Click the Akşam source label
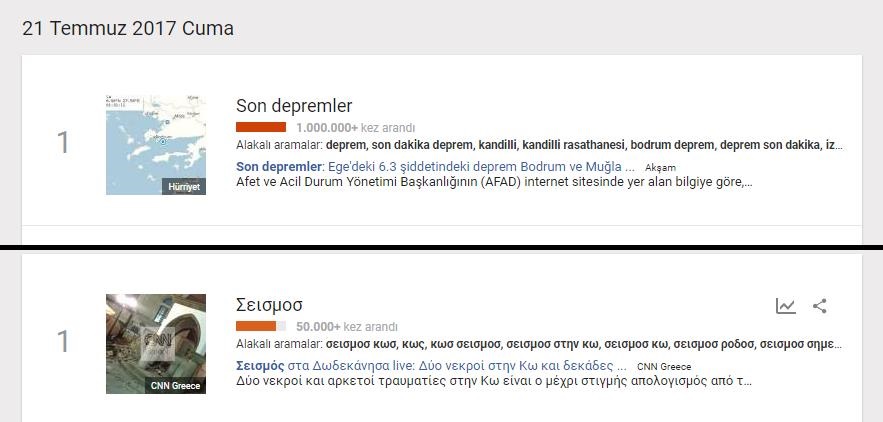This screenshot has width=883, height=422. [x=660, y=167]
